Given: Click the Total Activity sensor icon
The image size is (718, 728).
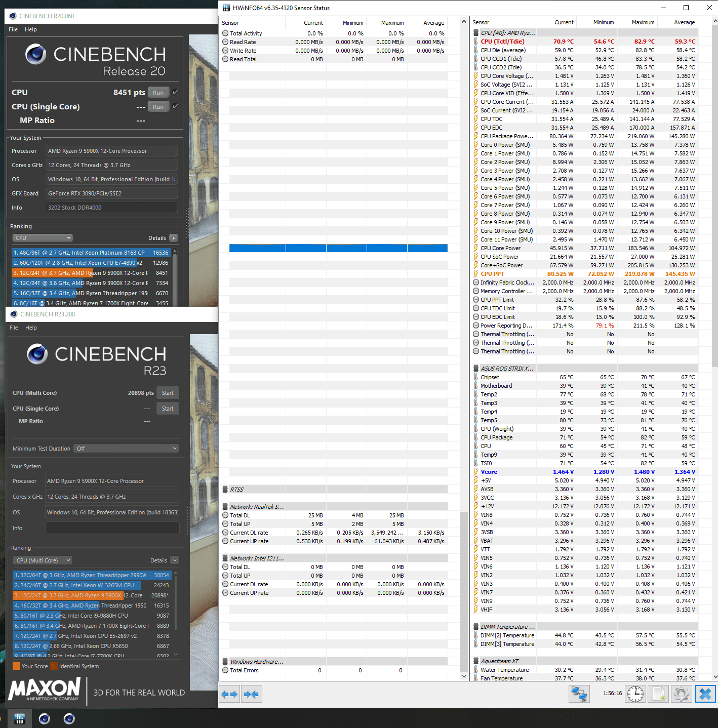Looking at the screenshot, I should (225, 33).
